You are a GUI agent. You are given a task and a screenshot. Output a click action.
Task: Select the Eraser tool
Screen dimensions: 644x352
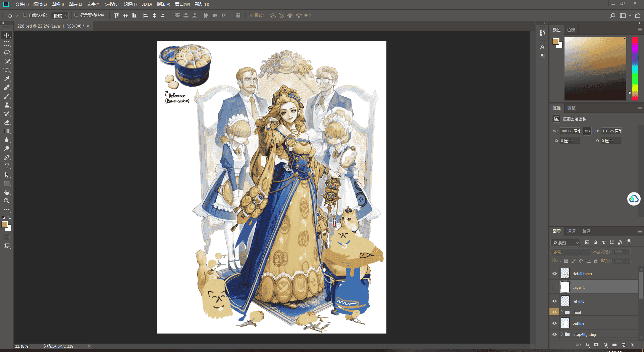7,122
